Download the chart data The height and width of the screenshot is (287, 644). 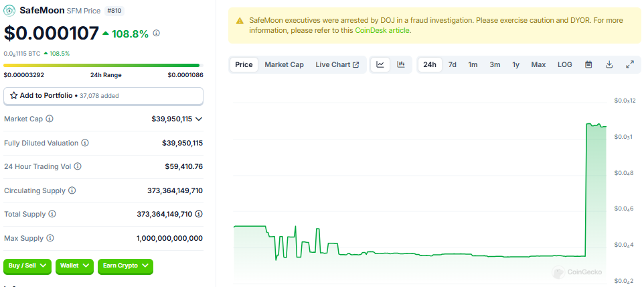click(609, 64)
